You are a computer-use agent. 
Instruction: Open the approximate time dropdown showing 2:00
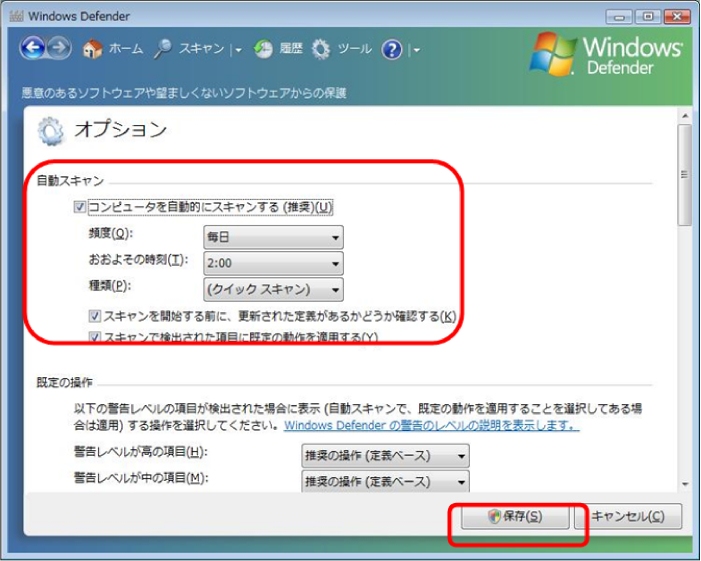(273, 263)
